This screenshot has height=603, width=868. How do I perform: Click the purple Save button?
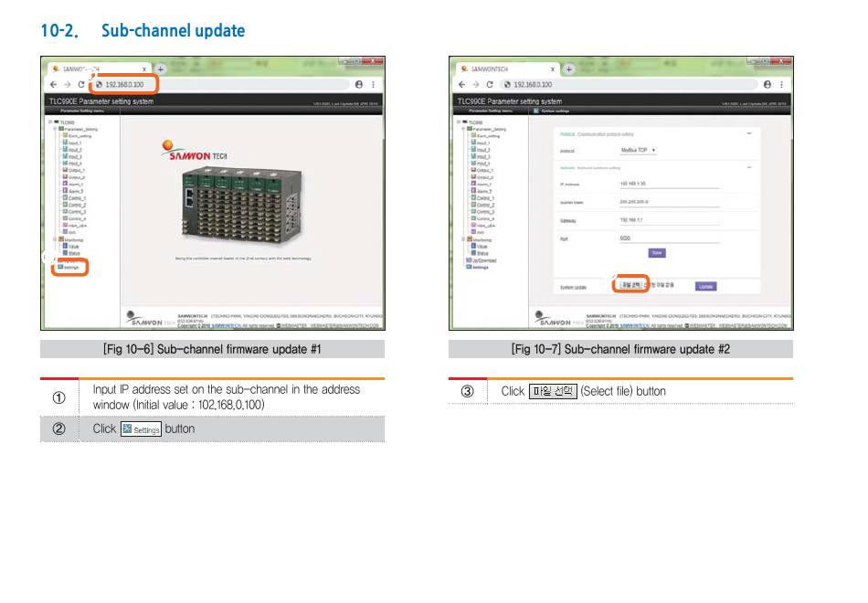pos(657,253)
